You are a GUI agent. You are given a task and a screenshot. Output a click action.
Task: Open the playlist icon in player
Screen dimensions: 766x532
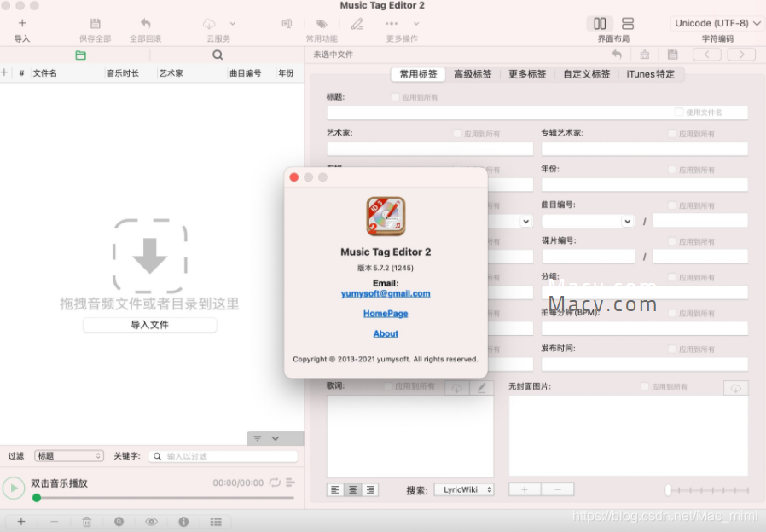290,483
